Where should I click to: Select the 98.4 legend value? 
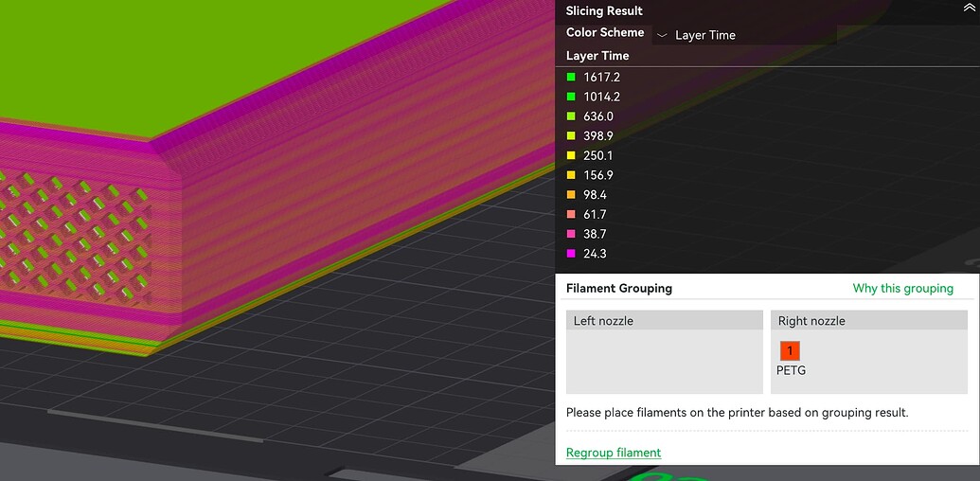[x=595, y=195]
